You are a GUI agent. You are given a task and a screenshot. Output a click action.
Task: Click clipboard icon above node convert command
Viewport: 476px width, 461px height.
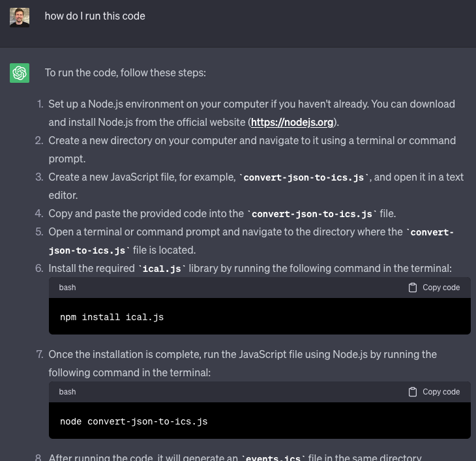[x=413, y=392]
